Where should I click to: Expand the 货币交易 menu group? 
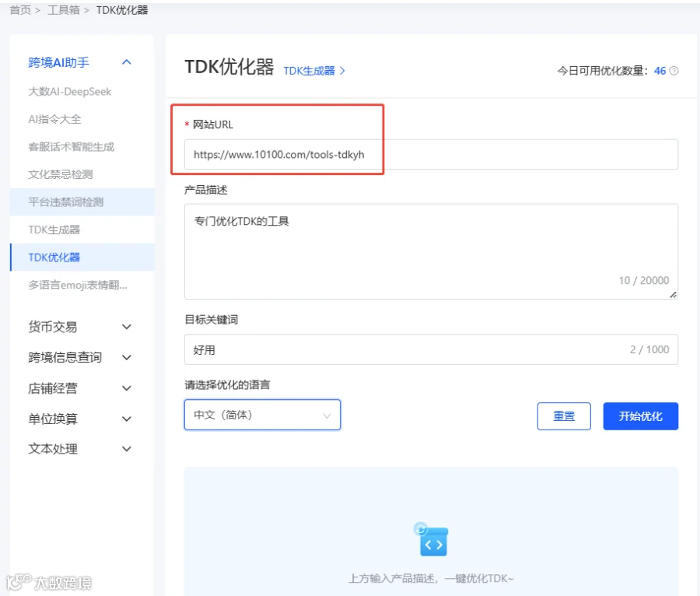(x=127, y=327)
